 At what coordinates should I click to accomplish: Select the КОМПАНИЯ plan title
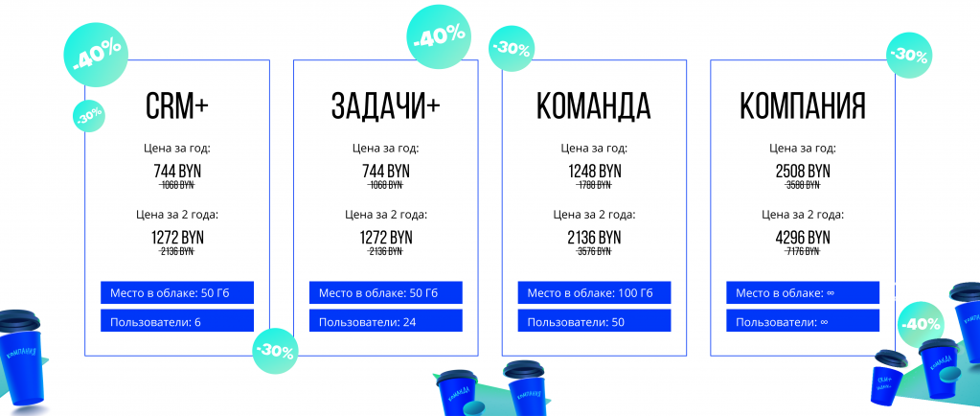tap(803, 105)
